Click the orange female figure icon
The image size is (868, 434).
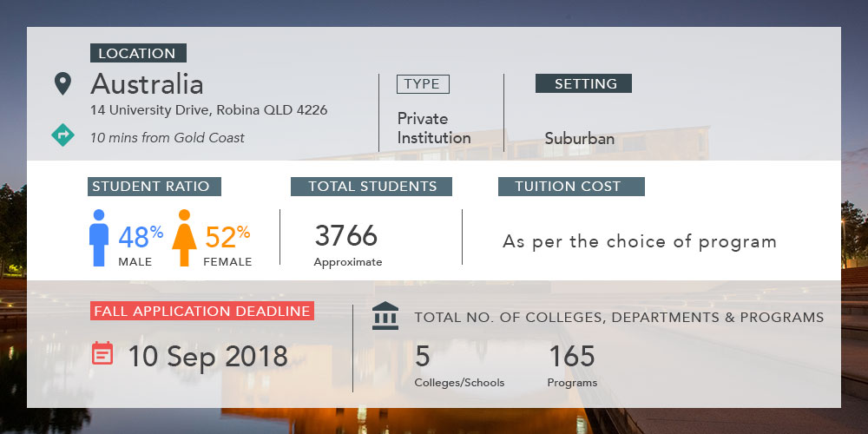[184, 238]
